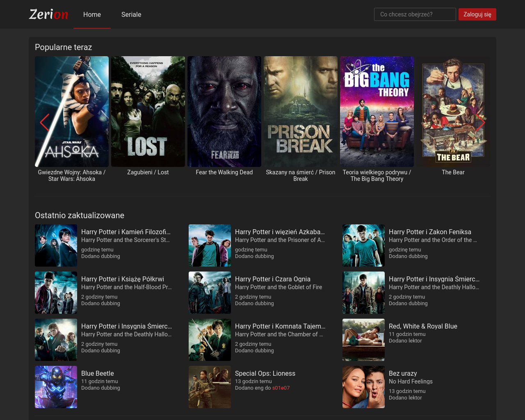Open 'Harry Potter i Czara Ognia' thumbnail

tap(210, 292)
